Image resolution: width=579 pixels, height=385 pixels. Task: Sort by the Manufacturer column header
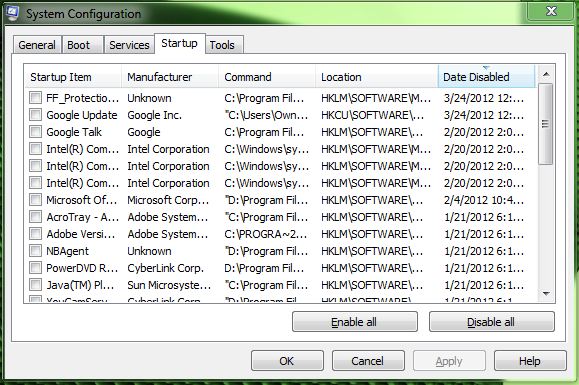tap(170, 77)
